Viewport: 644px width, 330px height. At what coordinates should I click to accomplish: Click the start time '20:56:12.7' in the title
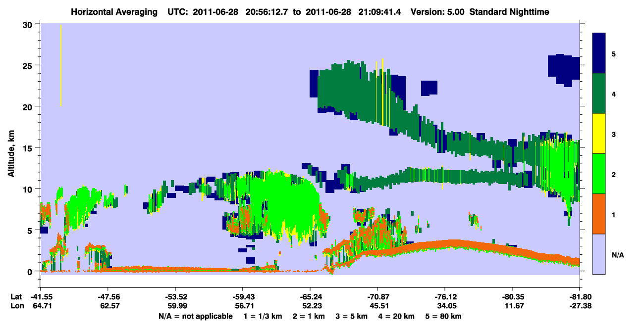tap(268, 11)
